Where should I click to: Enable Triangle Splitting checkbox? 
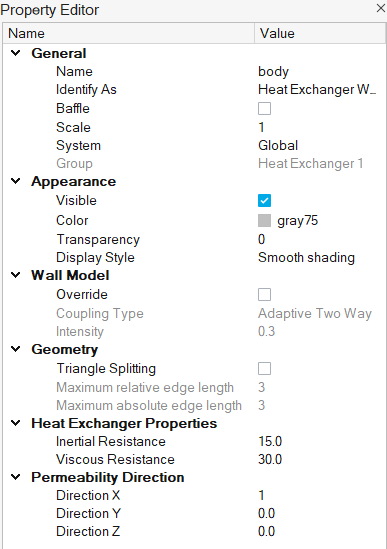click(264, 369)
